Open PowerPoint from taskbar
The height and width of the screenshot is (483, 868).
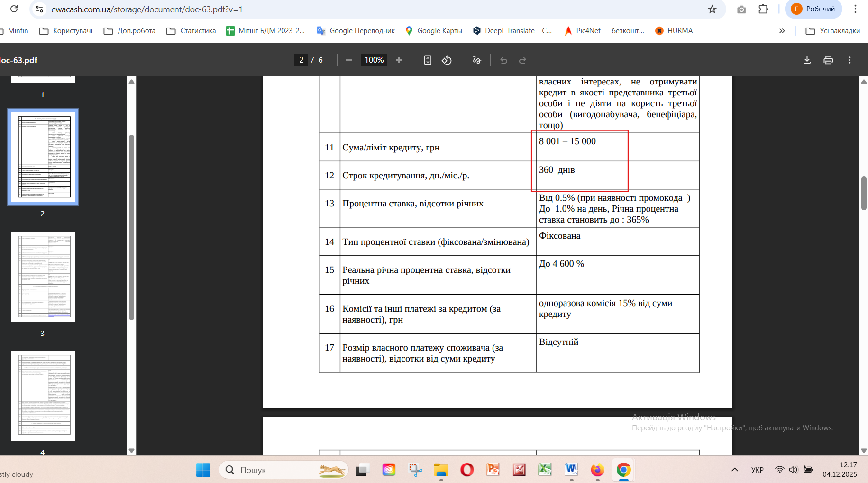[x=493, y=470]
